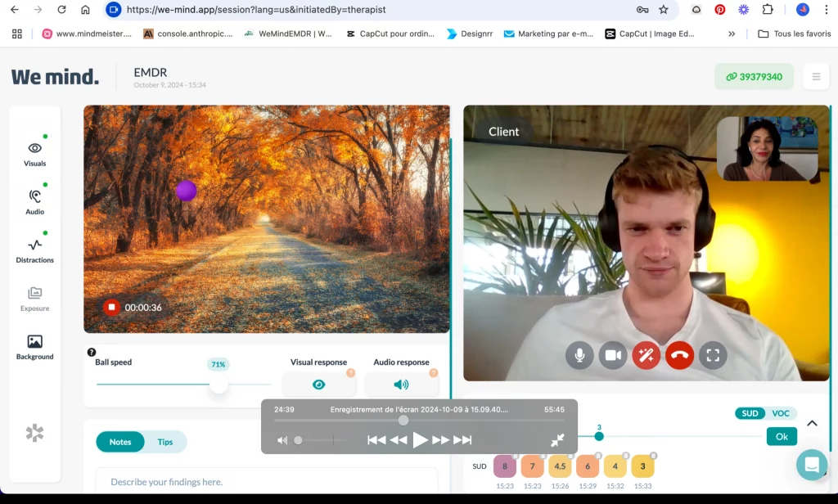Select the Notes tab
The image size is (838, 504).
click(x=120, y=442)
